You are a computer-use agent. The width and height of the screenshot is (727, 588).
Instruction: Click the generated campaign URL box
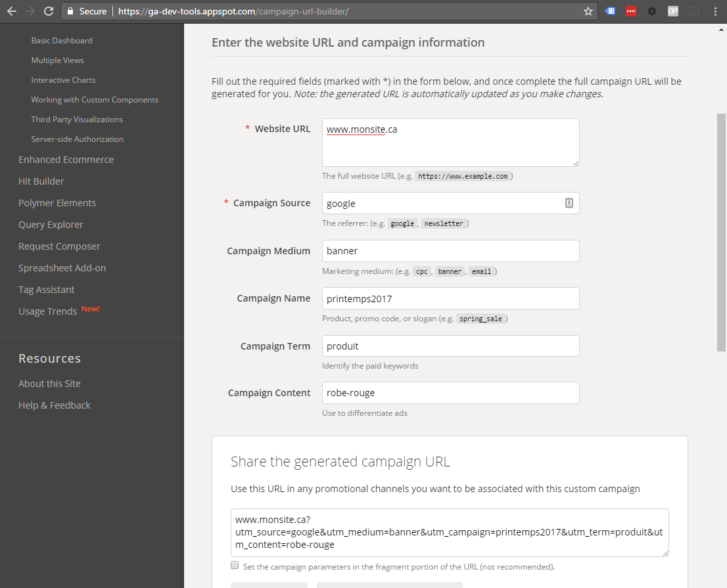[450, 533]
